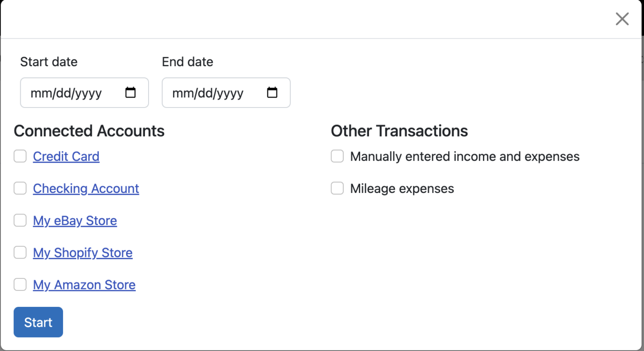Select the month segment of Start date
Image resolution: width=644 pixels, height=351 pixels.
(x=40, y=93)
